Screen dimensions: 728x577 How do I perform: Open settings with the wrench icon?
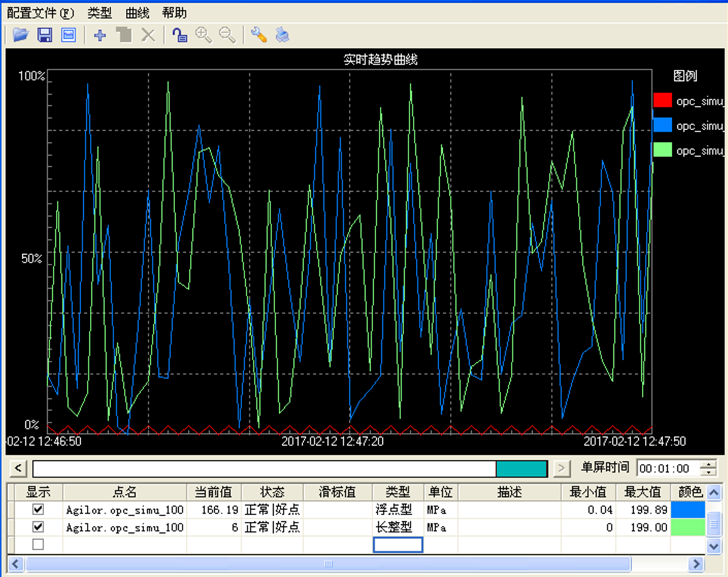[259, 35]
